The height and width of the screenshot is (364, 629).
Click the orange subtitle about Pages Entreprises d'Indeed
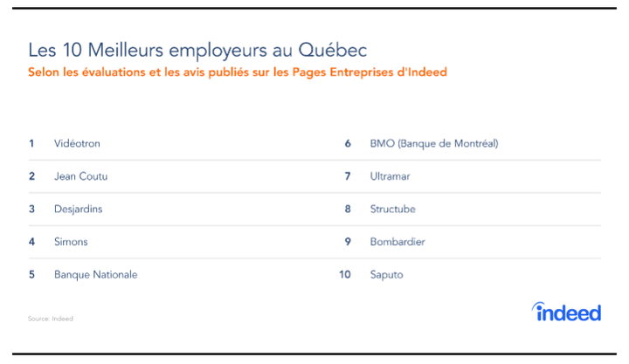(x=238, y=72)
